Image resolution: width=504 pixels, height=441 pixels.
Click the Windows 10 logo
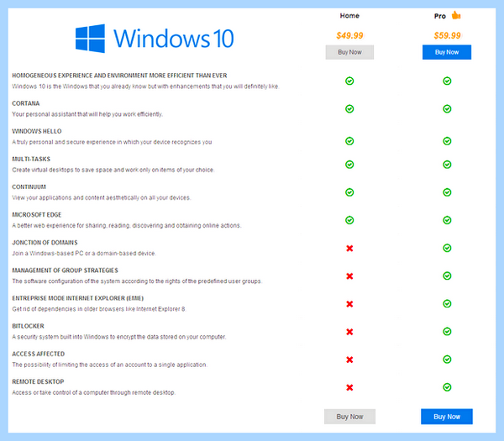pos(155,39)
